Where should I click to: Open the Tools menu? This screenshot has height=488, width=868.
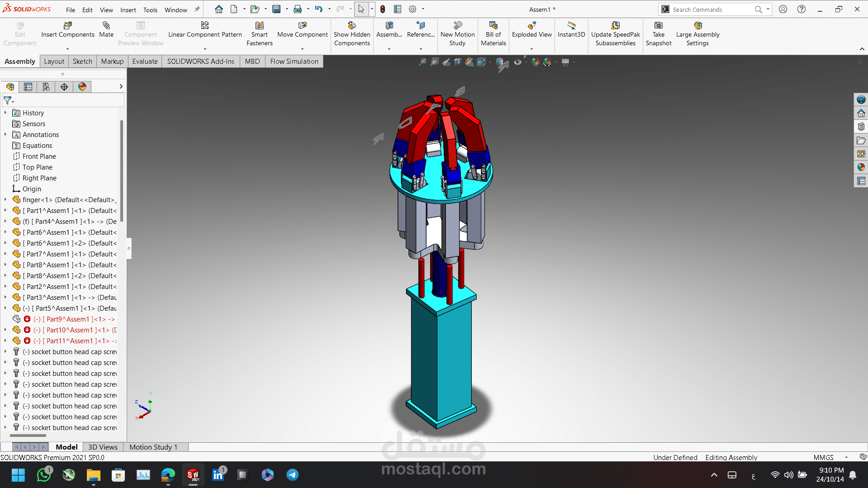pyautogui.click(x=150, y=9)
